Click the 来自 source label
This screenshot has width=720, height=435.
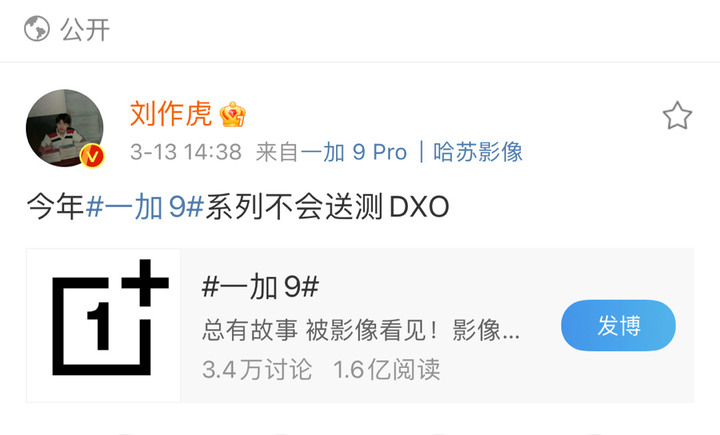point(277,152)
